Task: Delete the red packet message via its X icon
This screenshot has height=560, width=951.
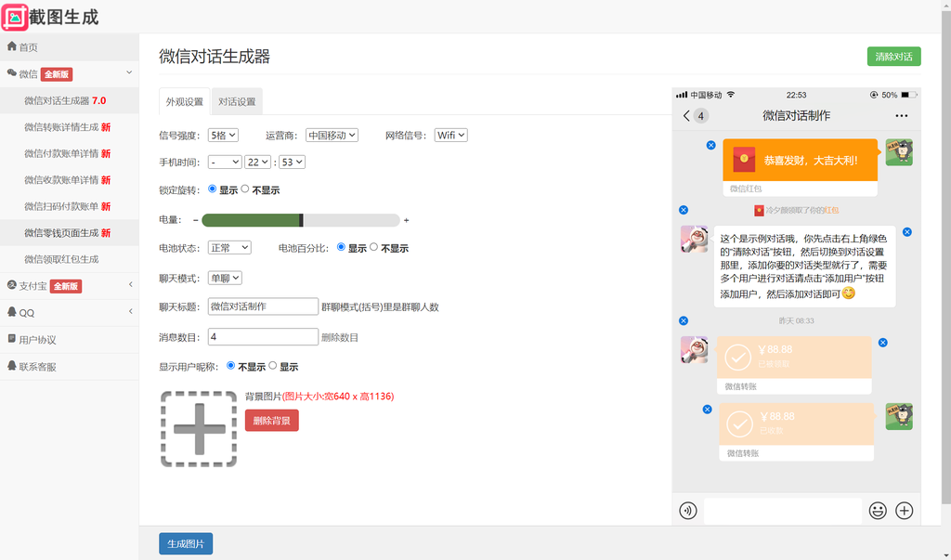Action: pos(711,145)
